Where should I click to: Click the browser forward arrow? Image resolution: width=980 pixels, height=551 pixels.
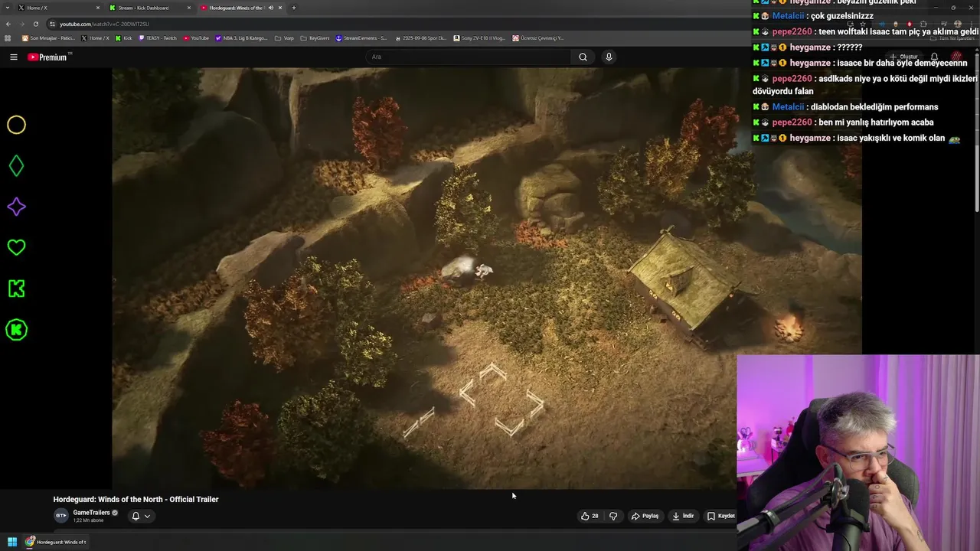21,24
